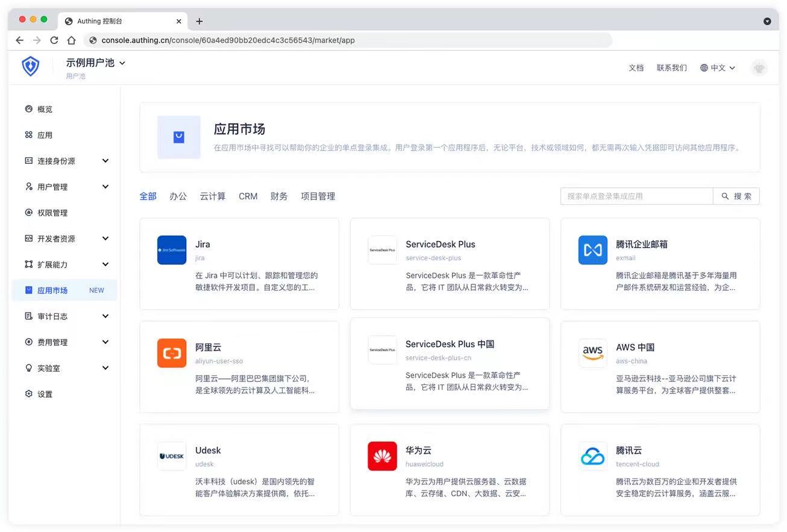This screenshot has width=787, height=532.
Task: Click the 连接身份源 sidebar icon
Action: tap(28, 161)
